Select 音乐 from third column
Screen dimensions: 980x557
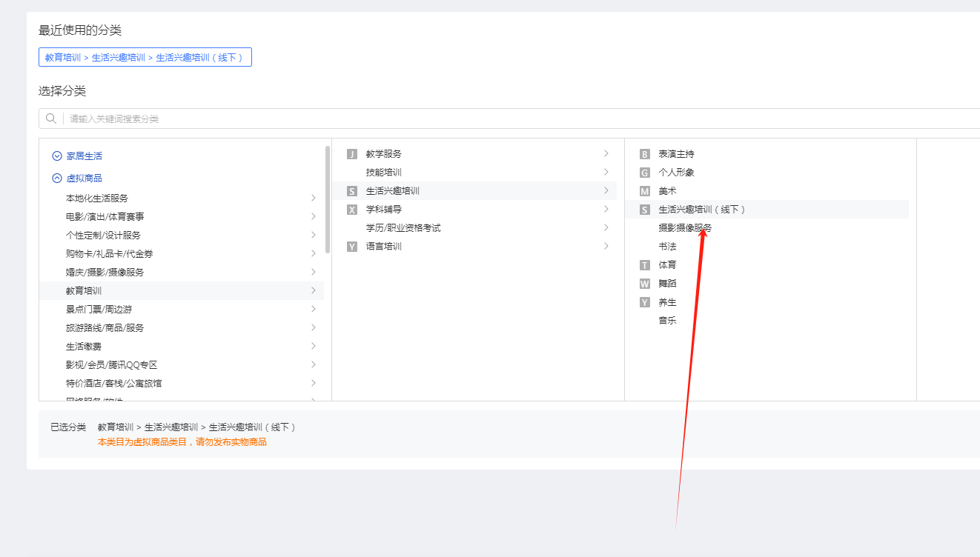tap(667, 321)
